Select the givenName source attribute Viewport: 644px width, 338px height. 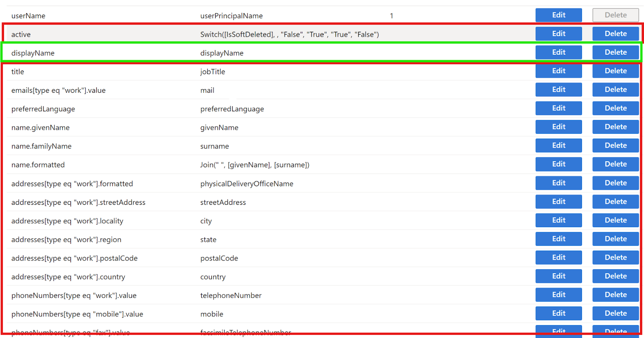219,127
